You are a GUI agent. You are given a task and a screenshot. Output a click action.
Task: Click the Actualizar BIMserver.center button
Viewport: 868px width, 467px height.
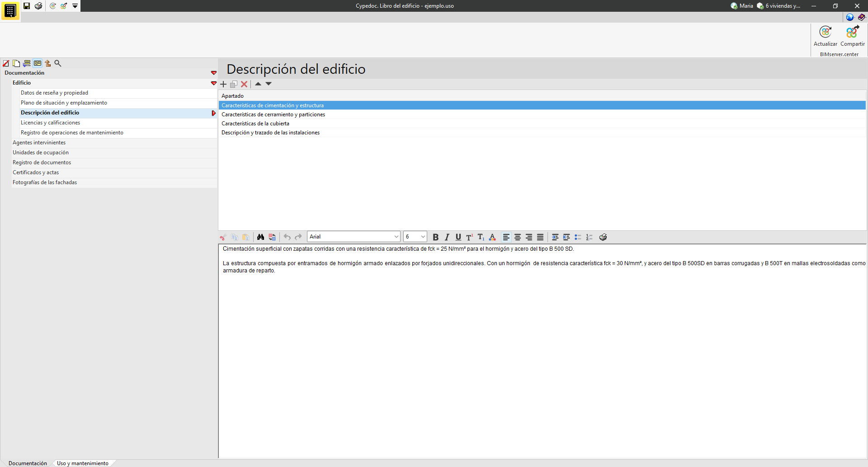(x=826, y=36)
